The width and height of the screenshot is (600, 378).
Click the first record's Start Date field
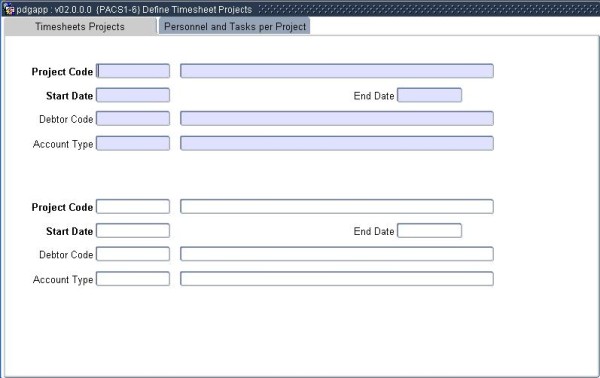point(133,95)
